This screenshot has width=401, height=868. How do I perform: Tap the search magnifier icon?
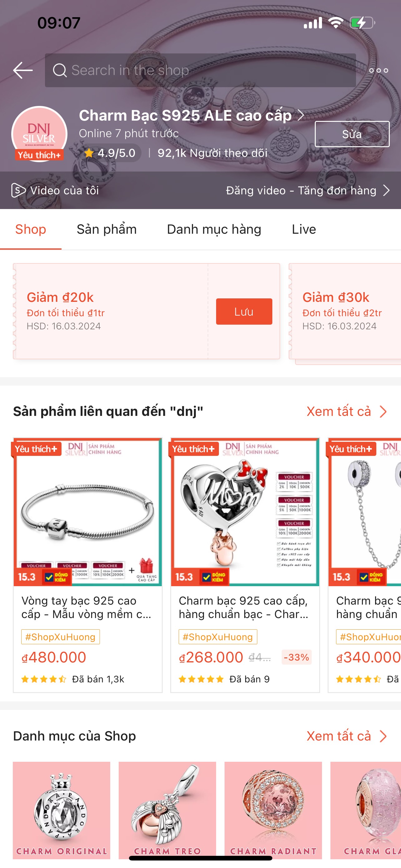[60, 70]
